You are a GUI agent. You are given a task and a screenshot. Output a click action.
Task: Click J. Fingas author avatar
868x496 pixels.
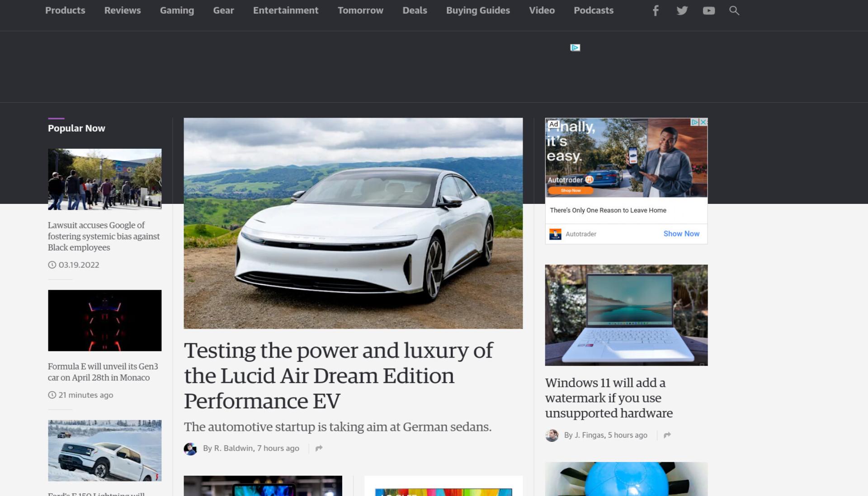[x=552, y=435]
